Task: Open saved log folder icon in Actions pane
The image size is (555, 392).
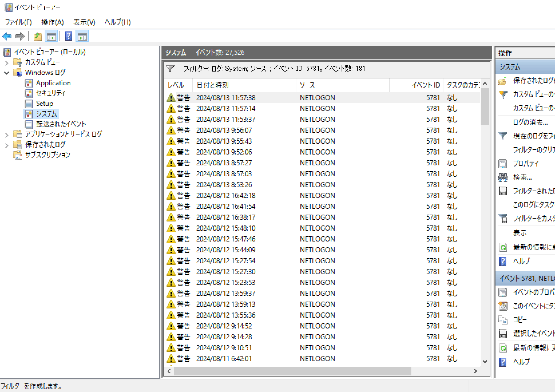Action: click(x=503, y=81)
